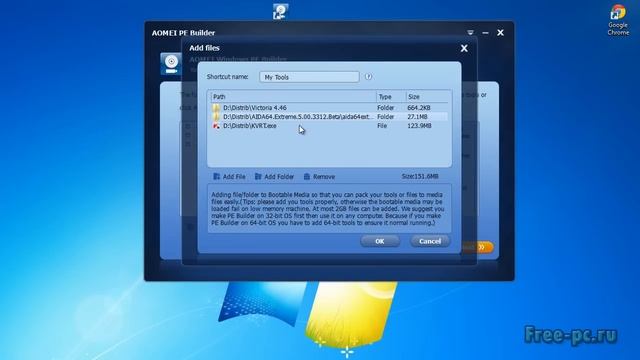
Task: Click the AIDA64 folder icon
Action: pyautogui.click(x=216, y=117)
